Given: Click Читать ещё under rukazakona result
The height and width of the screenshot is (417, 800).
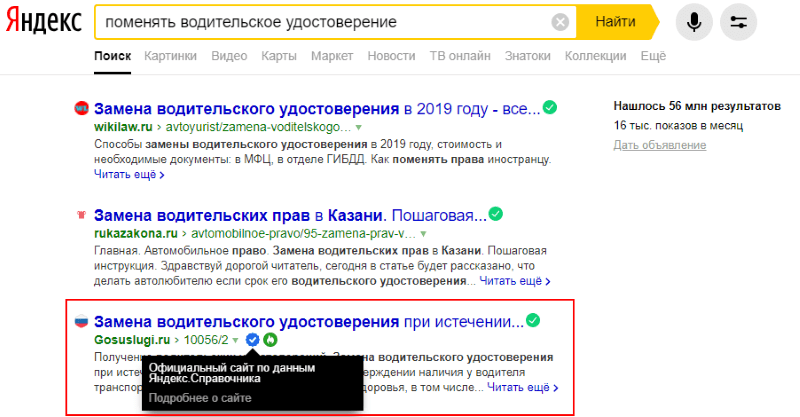Looking at the screenshot, I should (x=515, y=281).
